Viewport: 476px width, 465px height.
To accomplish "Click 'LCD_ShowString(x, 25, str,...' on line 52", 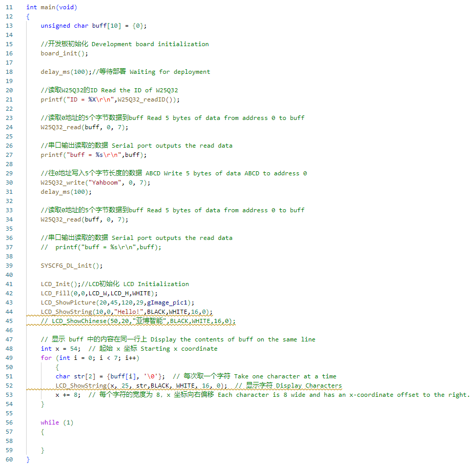I will pyautogui.click(x=141, y=386).
